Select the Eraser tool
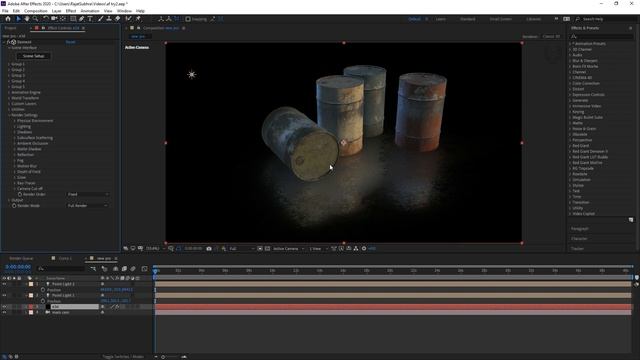640x360 pixels. point(118,19)
